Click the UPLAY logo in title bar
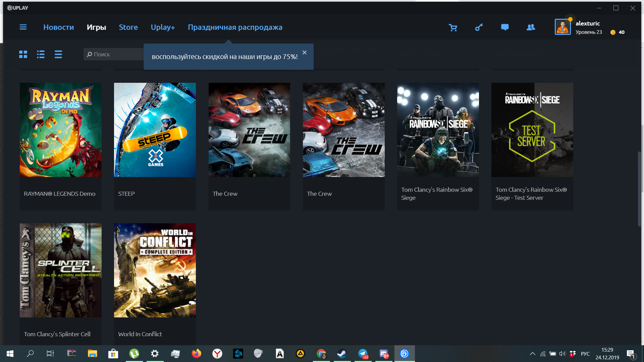Screen dimensions: 644x362 (x=18, y=8)
